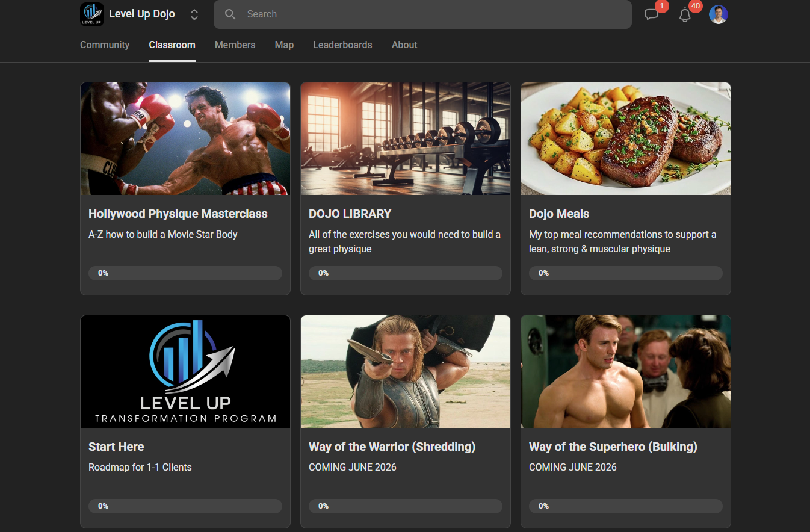Open Dojo Meals steak thumbnail

[x=626, y=138]
